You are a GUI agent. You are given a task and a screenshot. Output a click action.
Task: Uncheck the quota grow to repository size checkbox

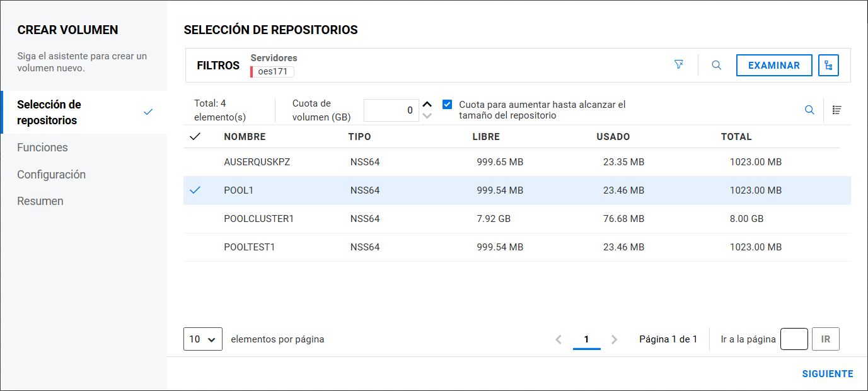tap(447, 105)
